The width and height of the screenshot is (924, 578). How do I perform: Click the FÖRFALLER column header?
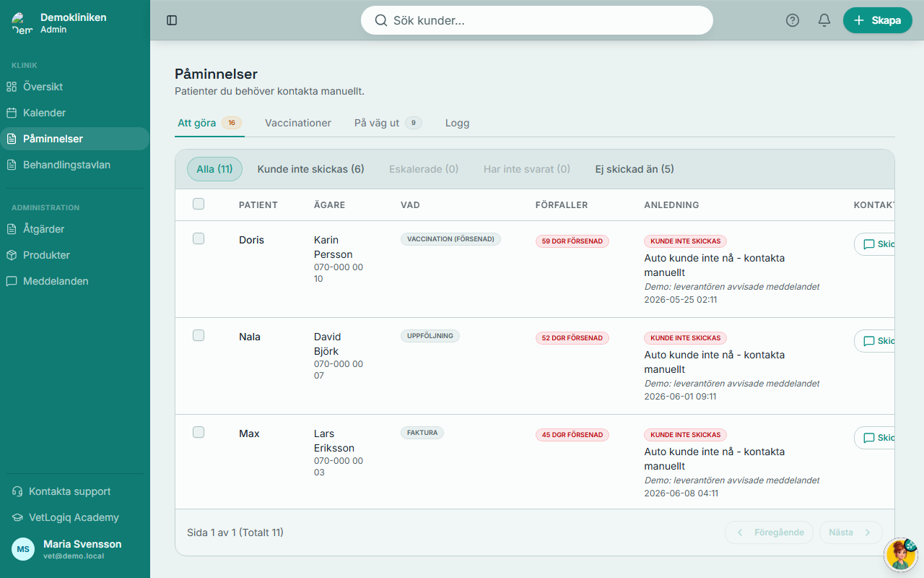click(562, 205)
